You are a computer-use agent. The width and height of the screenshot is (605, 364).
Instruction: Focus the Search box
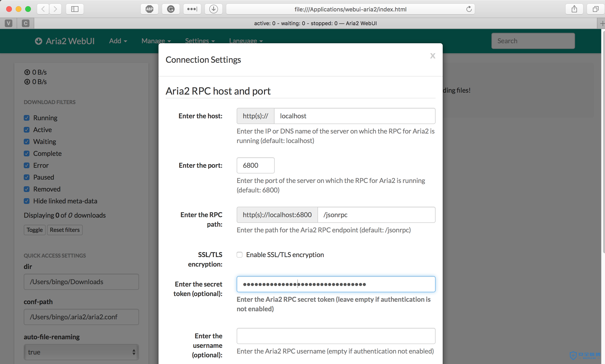(x=533, y=41)
